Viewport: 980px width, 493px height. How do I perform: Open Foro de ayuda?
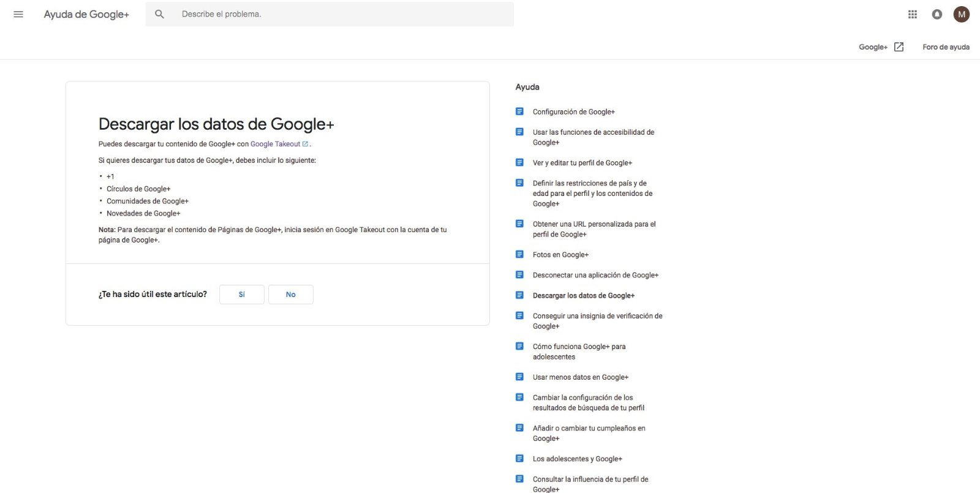[x=946, y=47]
